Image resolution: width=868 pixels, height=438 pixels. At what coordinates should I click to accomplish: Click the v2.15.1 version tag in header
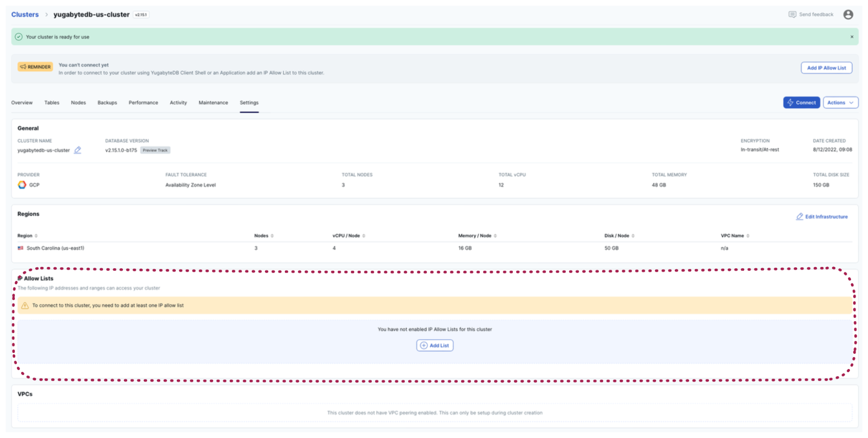click(141, 15)
